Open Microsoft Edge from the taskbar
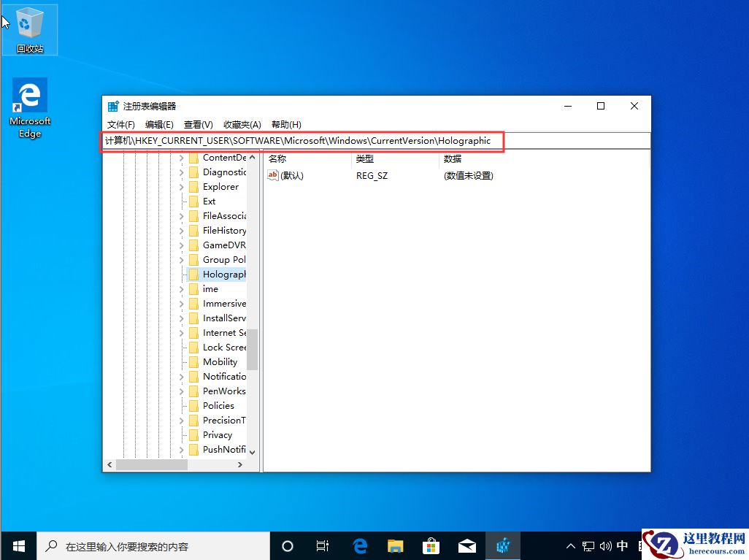 point(359,545)
